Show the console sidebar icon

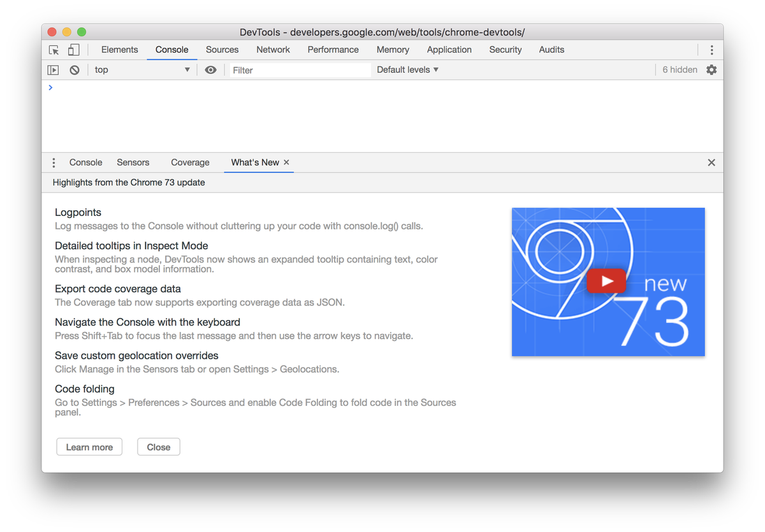(54, 70)
